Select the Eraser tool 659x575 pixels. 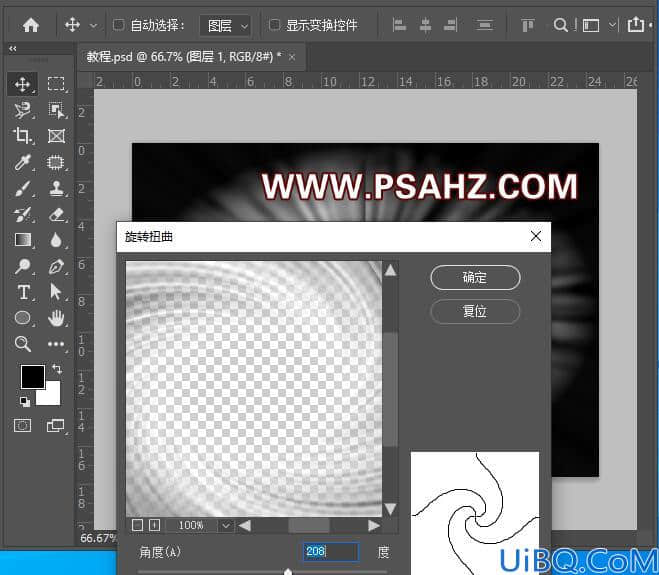tap(56, 214)
